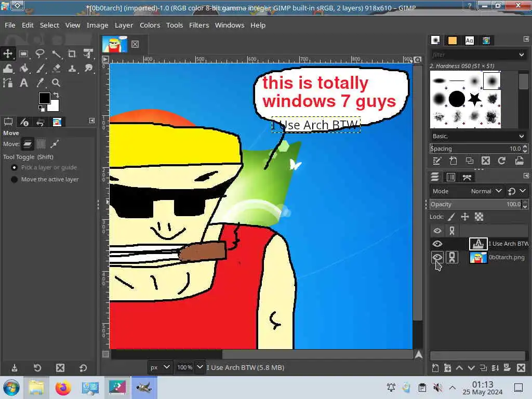The width and height of the screenshot is (532, 399).
Task: Switch to the Undo History tab
Action: (40, 122)
